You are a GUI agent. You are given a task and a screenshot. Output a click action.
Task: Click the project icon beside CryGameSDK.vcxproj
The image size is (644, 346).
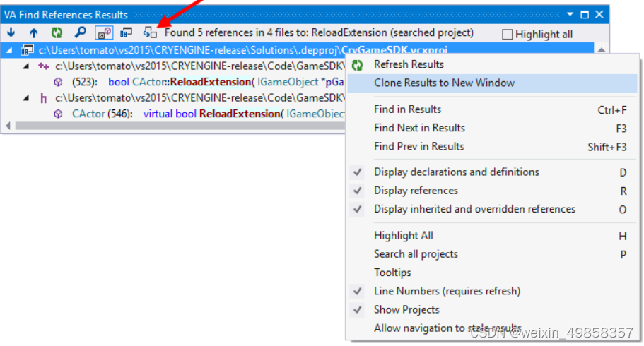pyautogui.click(x=27, y=50)
